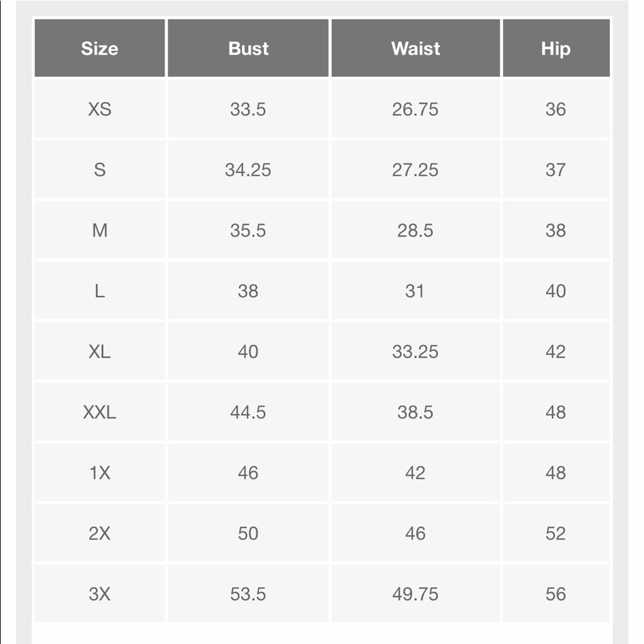Select the XS size row label
Screen dimensions: 644x644
(99, 109)
